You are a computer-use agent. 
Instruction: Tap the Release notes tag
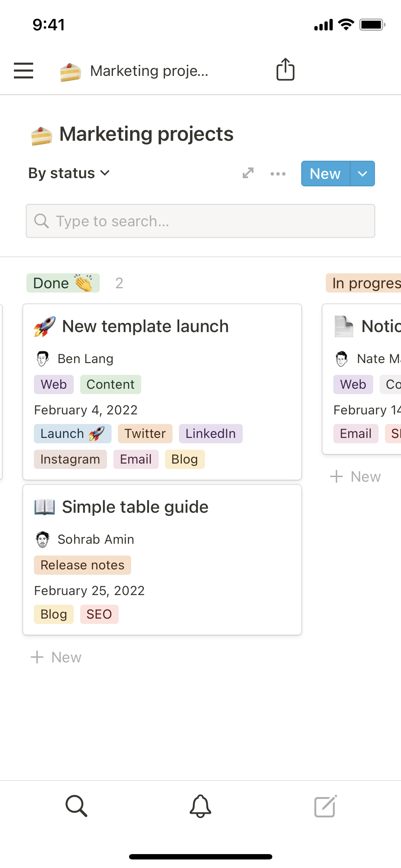(x=82, y=565)
